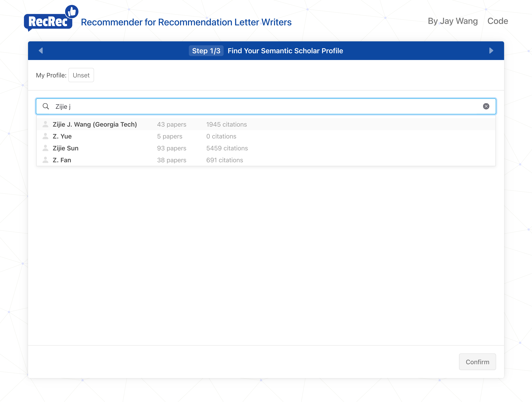
Task: Click the 'My Profile:' label
Action: coord(51,75)
